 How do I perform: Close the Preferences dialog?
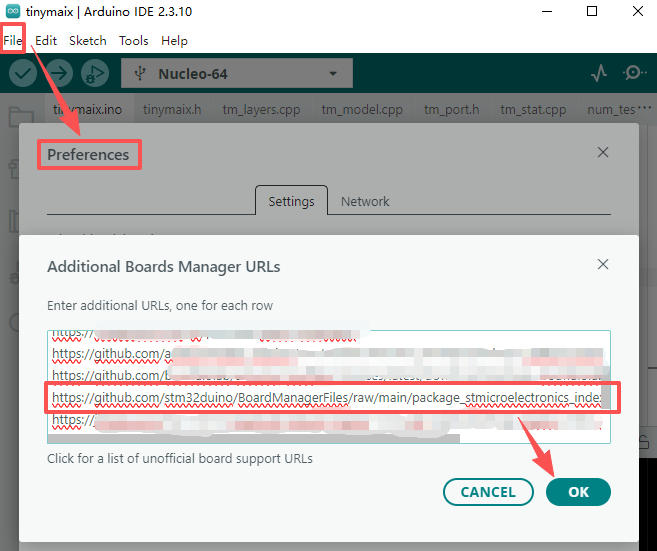coord(603,152)
